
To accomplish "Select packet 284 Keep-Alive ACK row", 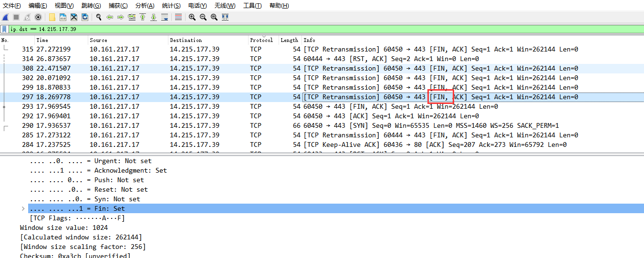I will point(322,144).
